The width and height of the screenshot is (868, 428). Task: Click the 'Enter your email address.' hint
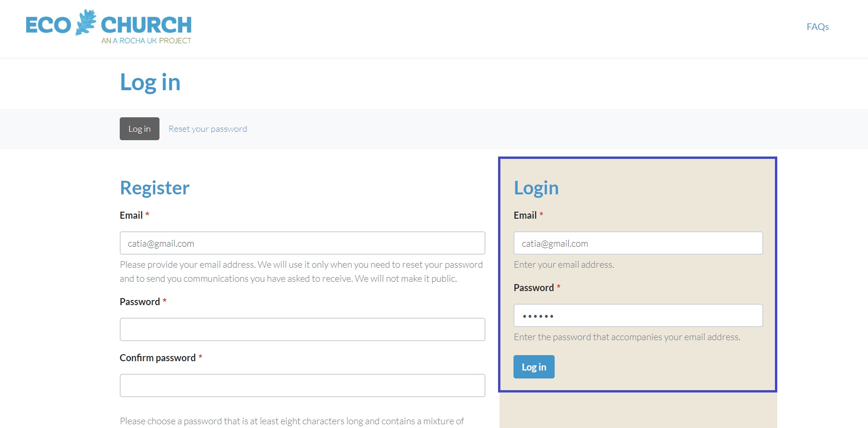pyautogui.click(x=564, y=264)
